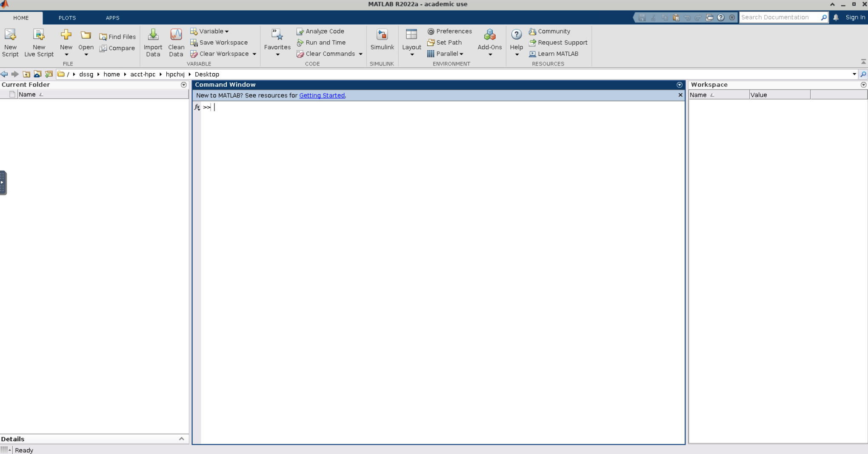This screenshot has height=454, width=868.
Task: Click the Open folder icon
Action: tap(86, 35)
